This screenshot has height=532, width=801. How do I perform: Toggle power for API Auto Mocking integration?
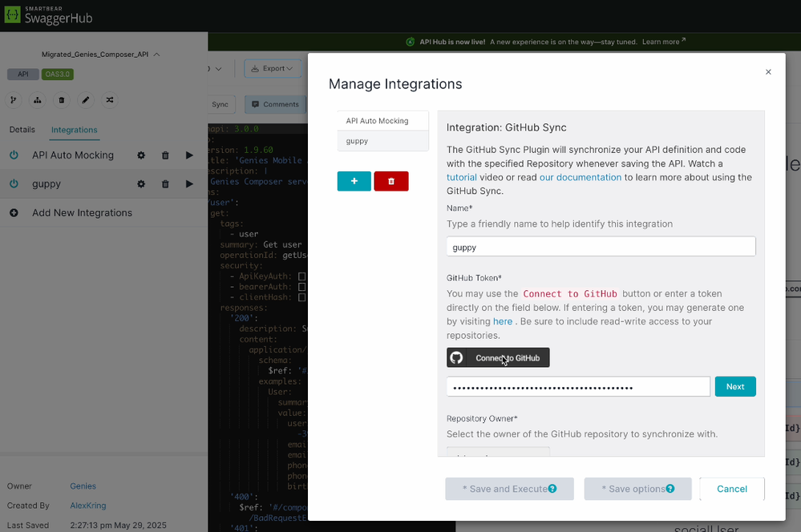tap(14, 155)
